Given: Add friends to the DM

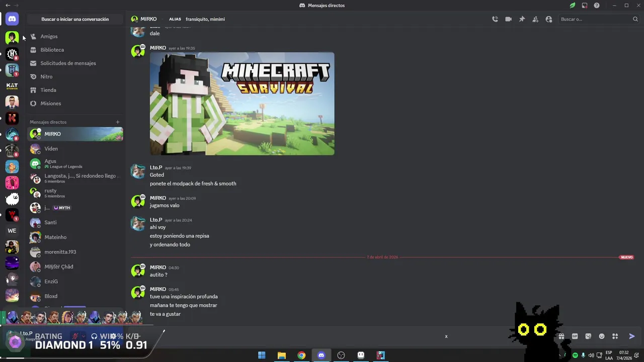Looking at the screenshot, I should pos(535,19).
